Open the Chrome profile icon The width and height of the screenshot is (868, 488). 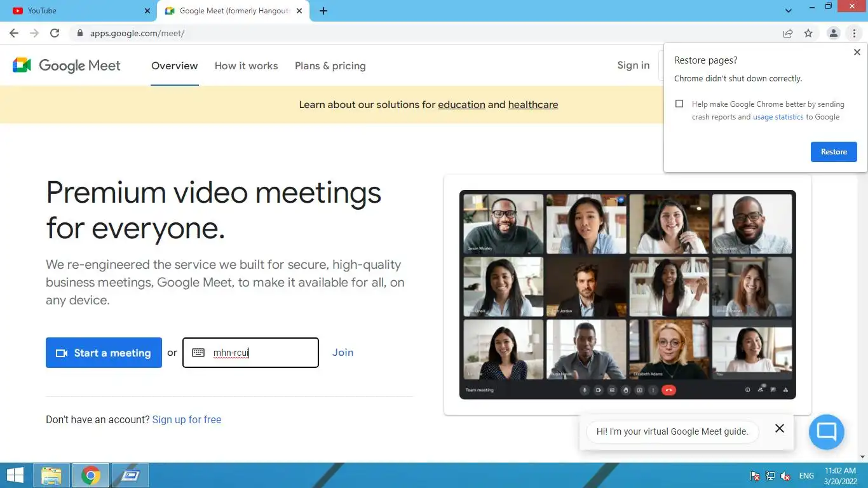834,33
